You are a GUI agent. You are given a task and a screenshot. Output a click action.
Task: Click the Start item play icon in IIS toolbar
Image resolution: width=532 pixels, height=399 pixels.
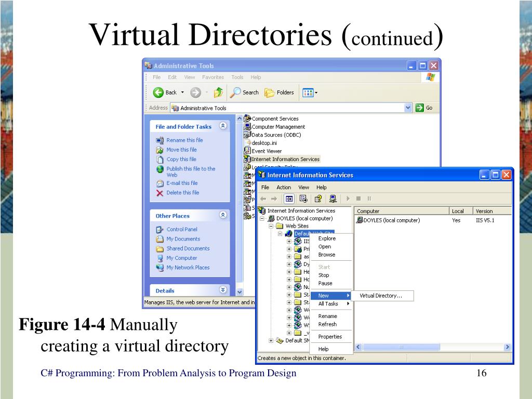pyautogui.click(x=348, y=199)
